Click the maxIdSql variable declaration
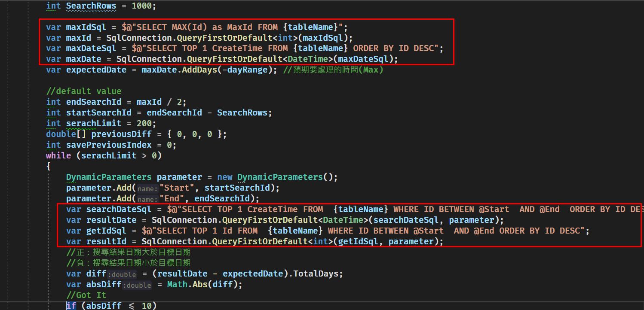Screen dimensions: 644x310 (x=86, y=27)
